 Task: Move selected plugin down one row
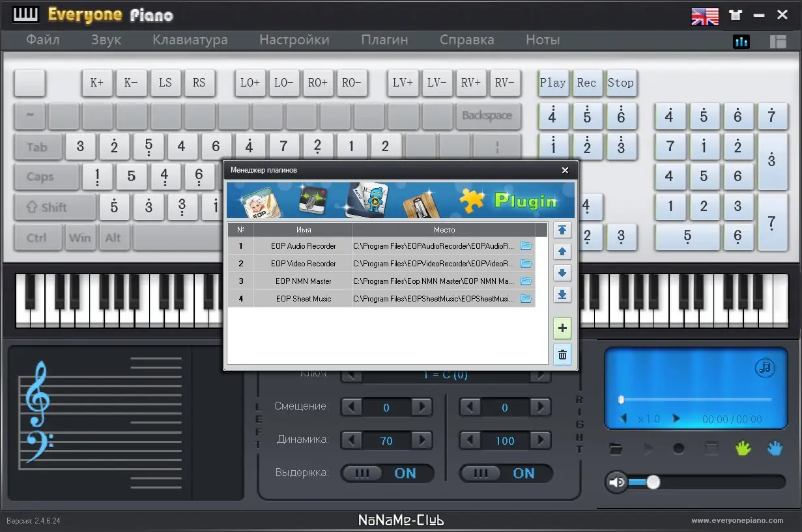click(x=562, y=273)
